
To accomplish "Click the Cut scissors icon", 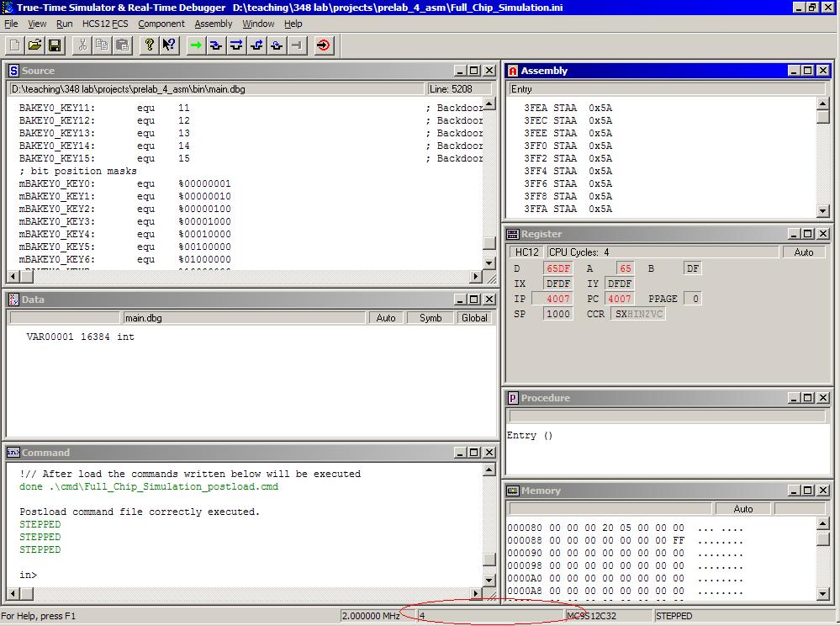I will tap(82, 45).
